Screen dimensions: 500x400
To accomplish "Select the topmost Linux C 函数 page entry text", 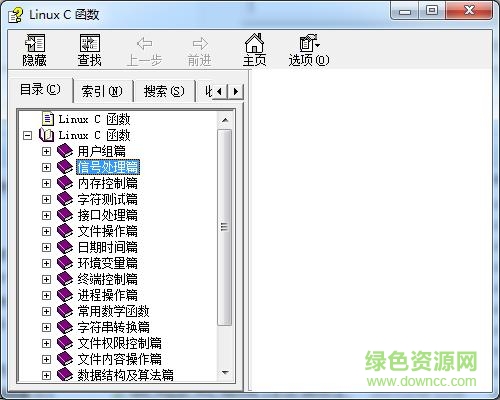I will [94, 119].
